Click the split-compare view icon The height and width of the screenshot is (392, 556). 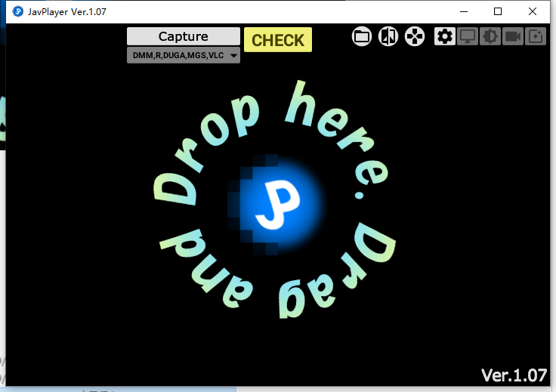[388, 36]
